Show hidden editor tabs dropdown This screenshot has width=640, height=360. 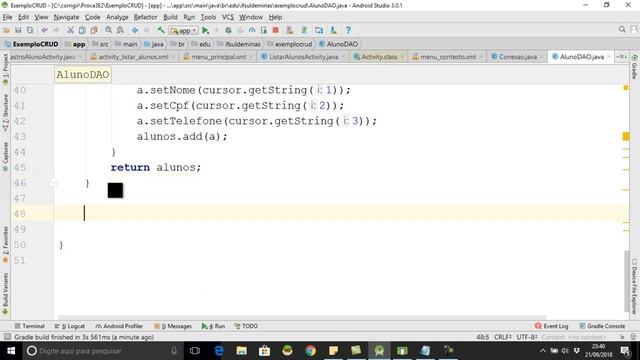[622, 57]
